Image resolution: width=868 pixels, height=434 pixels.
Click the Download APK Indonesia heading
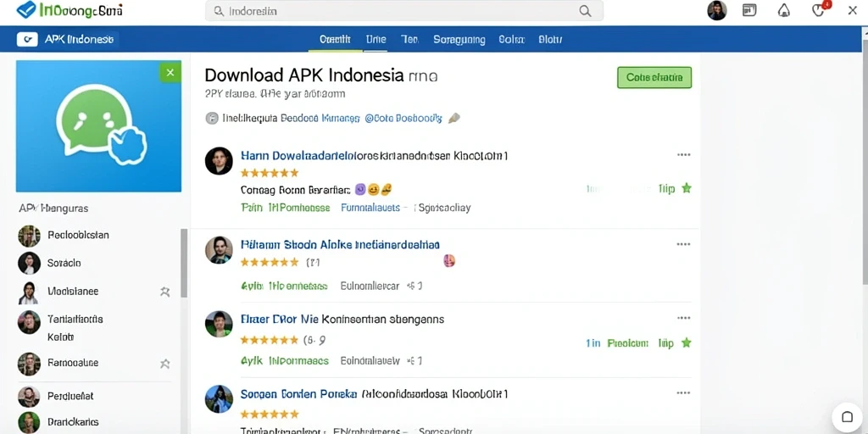point(304,75)
